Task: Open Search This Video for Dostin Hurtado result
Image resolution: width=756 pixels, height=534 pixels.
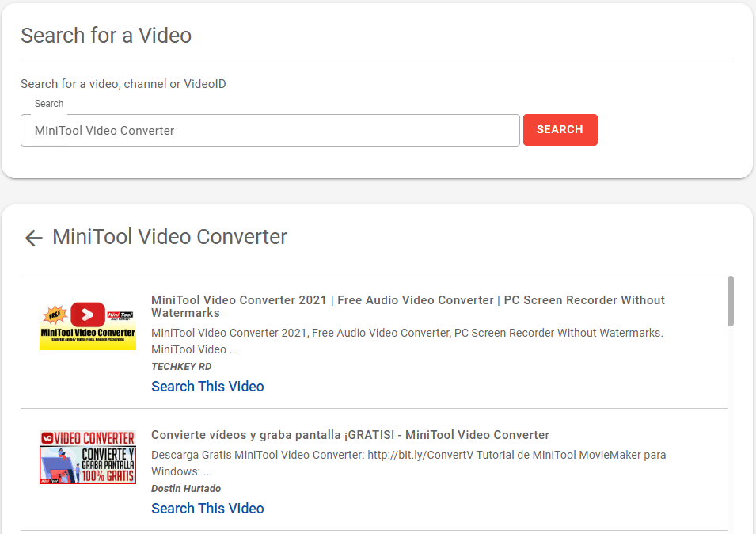Action: point(207,509)
